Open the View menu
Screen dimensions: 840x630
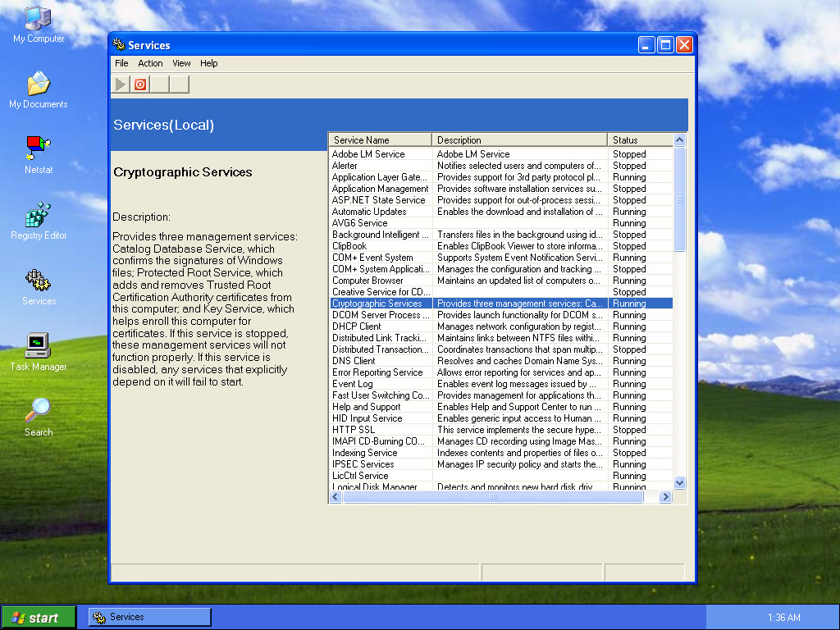pyautogui.click(x=181, y=63)
